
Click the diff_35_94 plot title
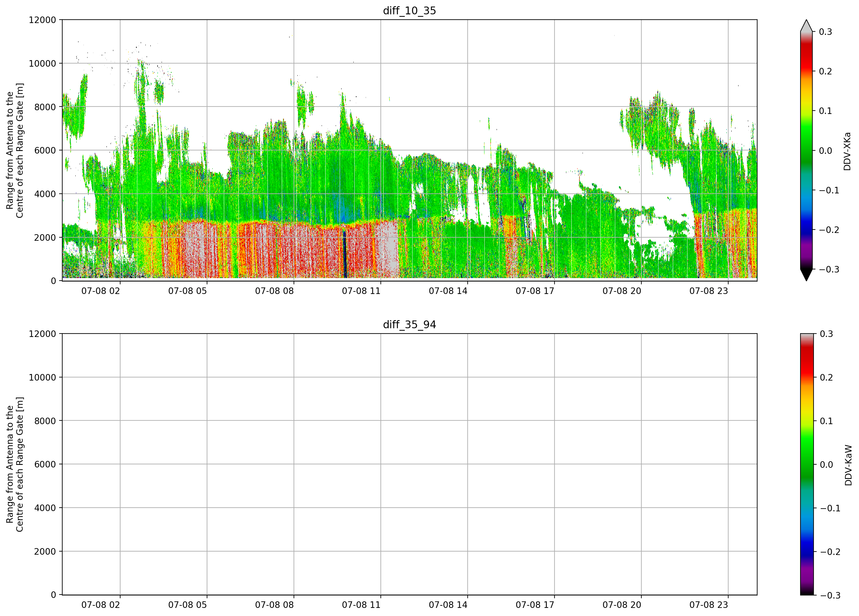click(409, 325)
